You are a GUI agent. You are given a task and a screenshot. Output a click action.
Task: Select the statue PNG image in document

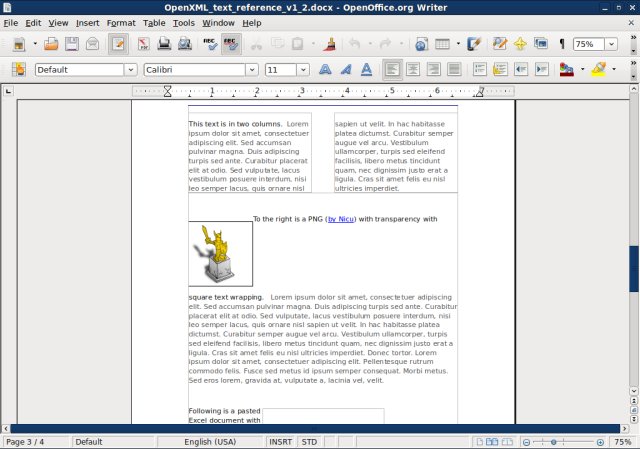click(x=220, y=254)
